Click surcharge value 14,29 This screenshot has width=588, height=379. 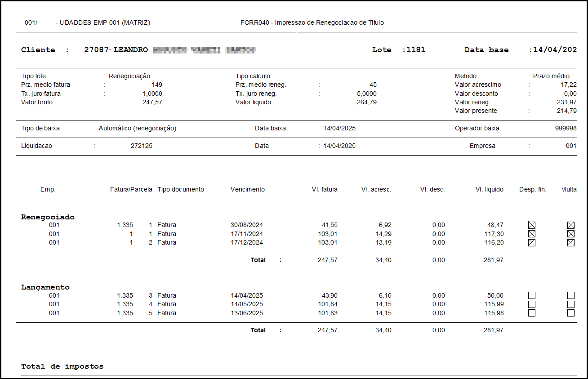click(x=383, y=234)
